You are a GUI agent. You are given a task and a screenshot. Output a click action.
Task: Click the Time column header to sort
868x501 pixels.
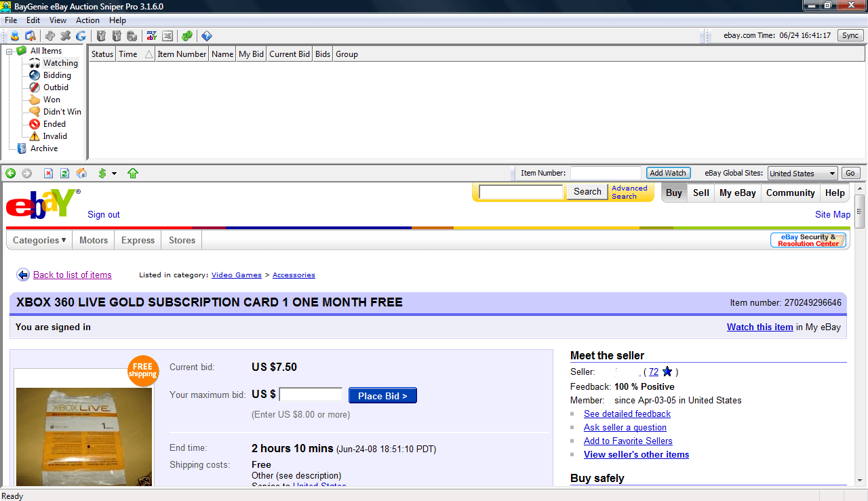(127, 54)
